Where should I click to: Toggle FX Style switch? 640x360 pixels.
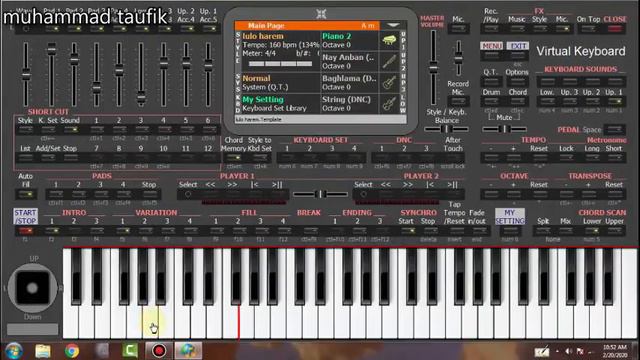tap(539, 29)
